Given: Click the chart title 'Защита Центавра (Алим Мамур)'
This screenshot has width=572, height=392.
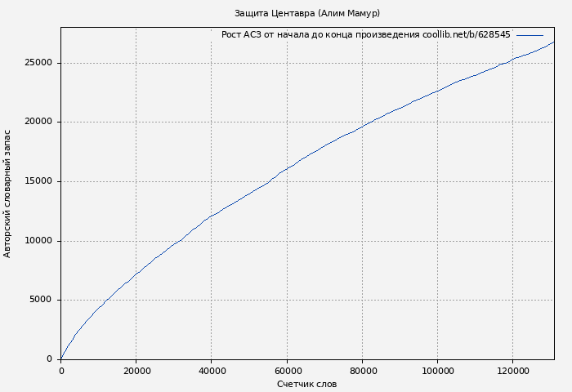Looking at the screenshot, I should [306, 13].
